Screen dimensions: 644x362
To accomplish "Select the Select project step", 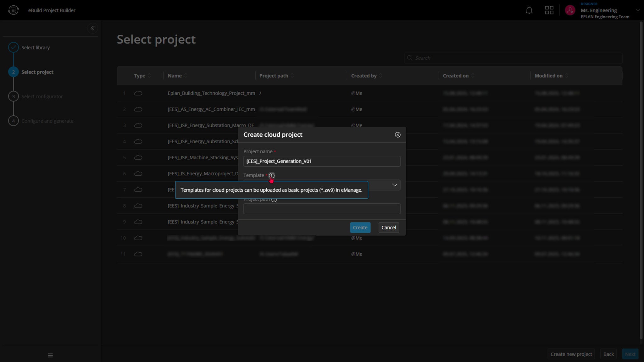I will (37, 72).
